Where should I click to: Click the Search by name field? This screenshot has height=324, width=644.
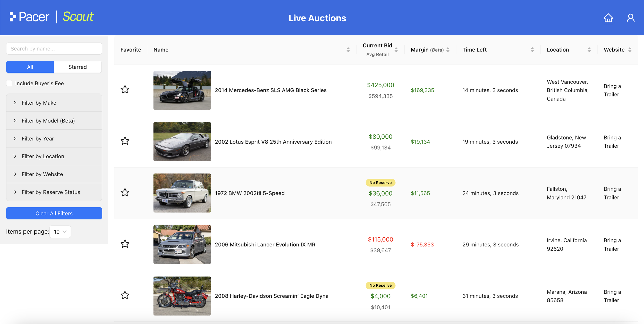[54, 48]
